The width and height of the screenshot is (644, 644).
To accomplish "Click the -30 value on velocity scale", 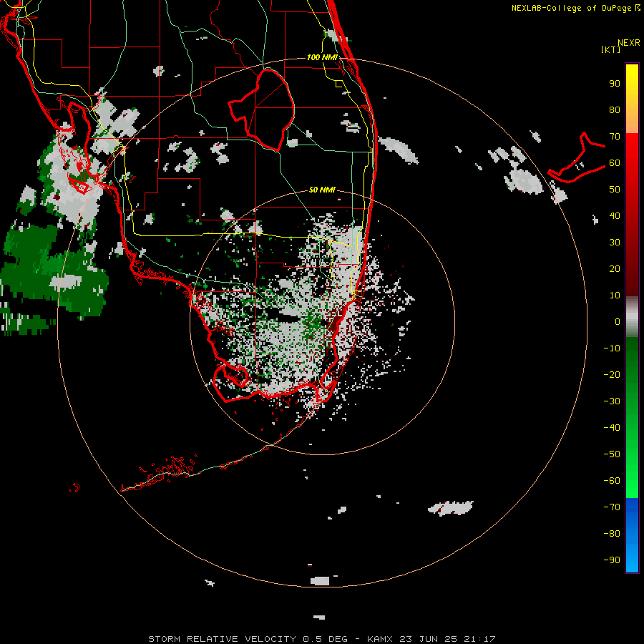I will (x=612, y=401).
